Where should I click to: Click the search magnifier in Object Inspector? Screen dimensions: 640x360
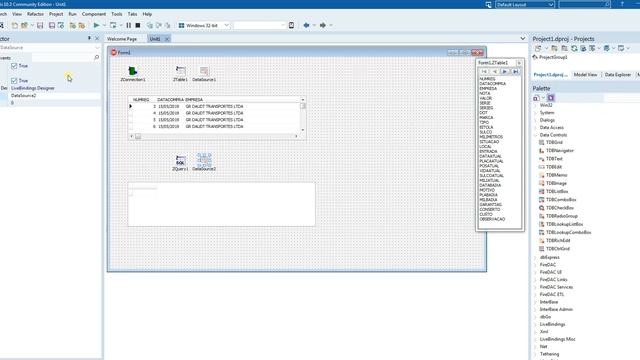click(96, 58)
